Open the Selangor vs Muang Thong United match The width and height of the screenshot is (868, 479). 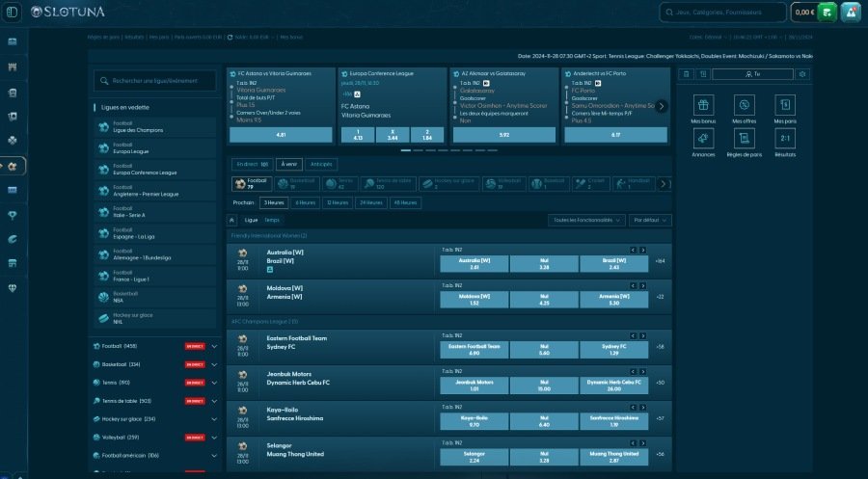(295, 450)
